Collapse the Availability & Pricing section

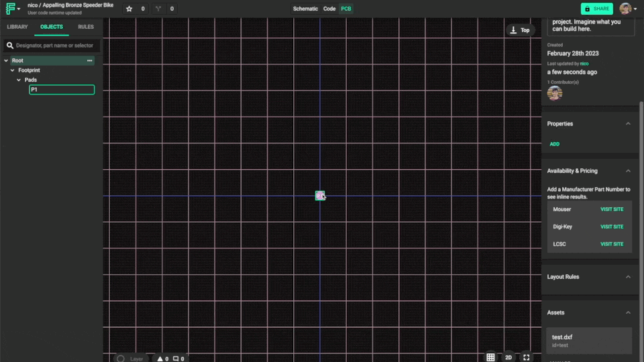(x=628, y=171)
